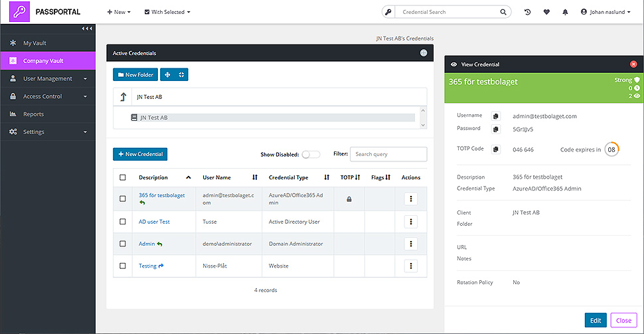Viewport: 644px width, 334px height.
Task: Select JN Test AB folder in tree
Action: tap(272, 118)
